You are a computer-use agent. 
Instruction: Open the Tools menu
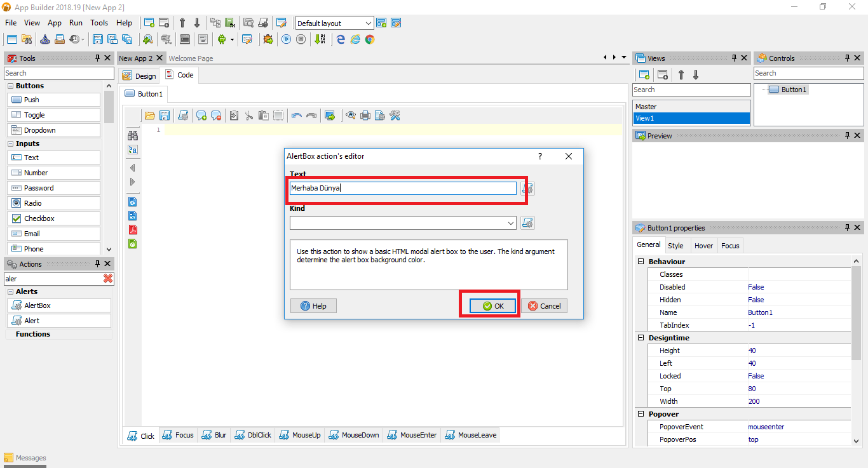point(98,22)
